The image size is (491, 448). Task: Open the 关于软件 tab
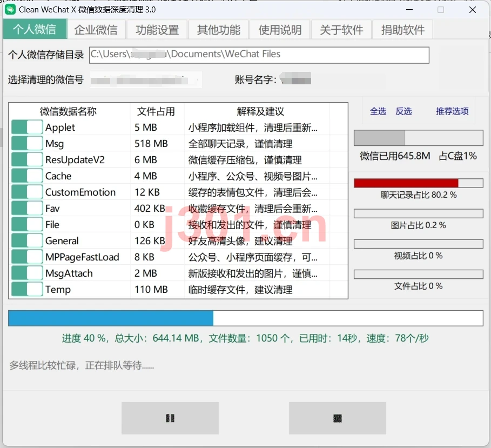pos(341,30)
